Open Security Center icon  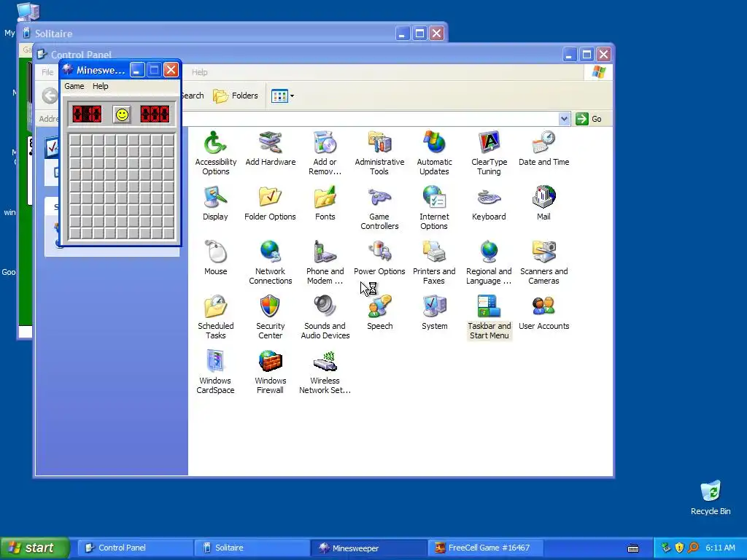[x=270, y=307]
